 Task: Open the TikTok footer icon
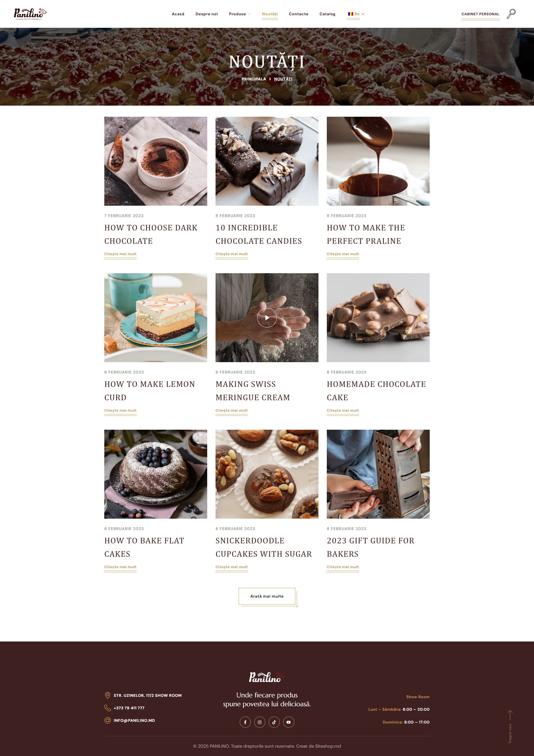pyautogui.click(x=274, y=722)
